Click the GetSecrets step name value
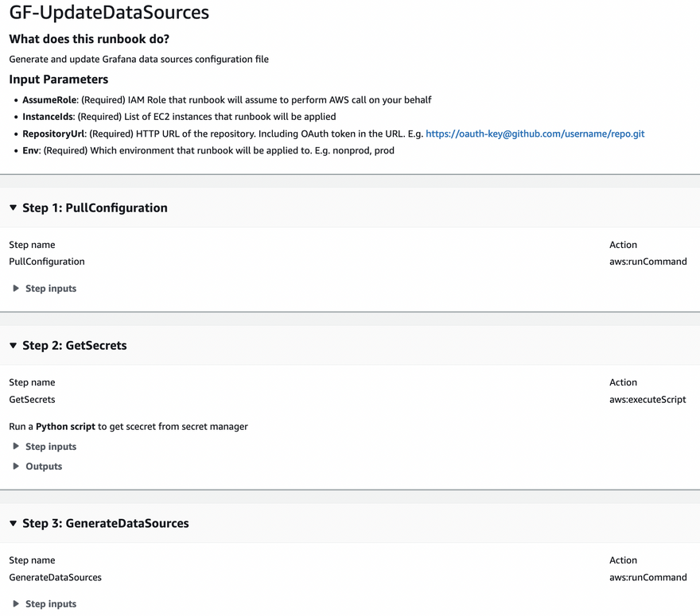 tap(32, 400)
